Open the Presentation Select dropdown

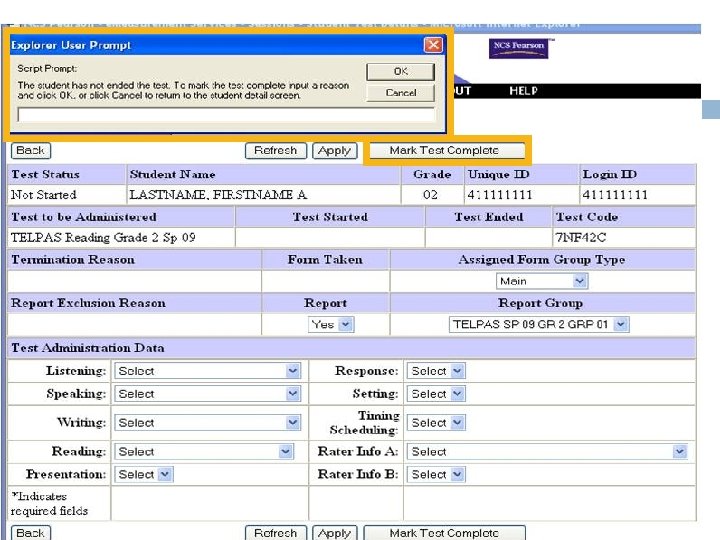144,474
